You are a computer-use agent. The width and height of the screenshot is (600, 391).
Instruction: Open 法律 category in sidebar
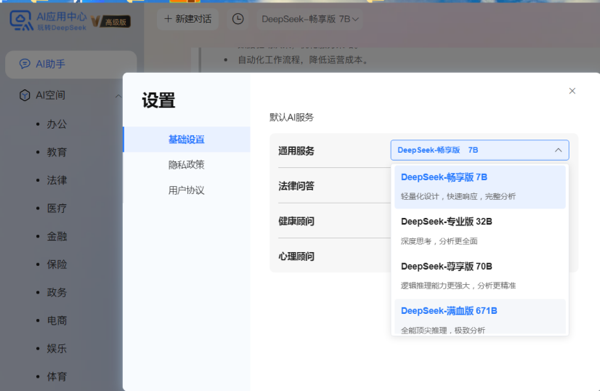pos(57,180)
